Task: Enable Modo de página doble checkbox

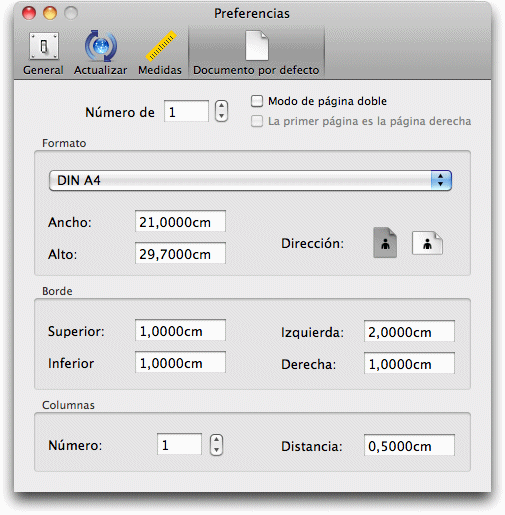Action: pyautogui.click(x=257, y=101)
